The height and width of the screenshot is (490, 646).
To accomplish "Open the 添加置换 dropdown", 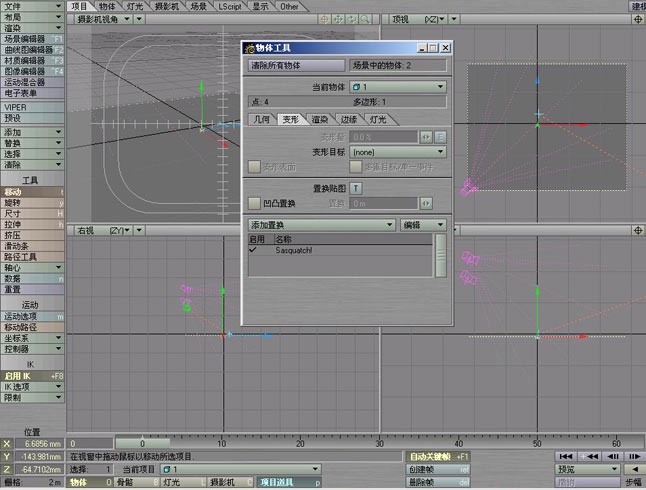I will tap(321, 225).
